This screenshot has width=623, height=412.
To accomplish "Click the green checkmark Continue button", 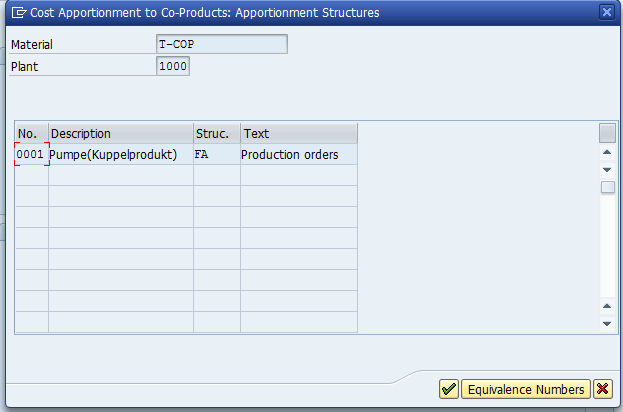I will click(449, 389).
